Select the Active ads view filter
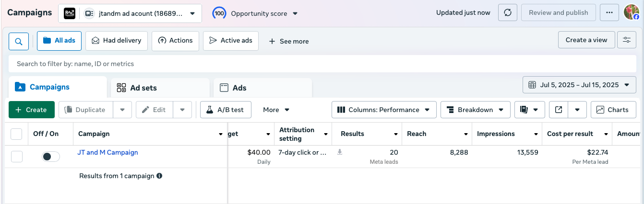Viewport: 644px width, 204px height. coord(231,41)
